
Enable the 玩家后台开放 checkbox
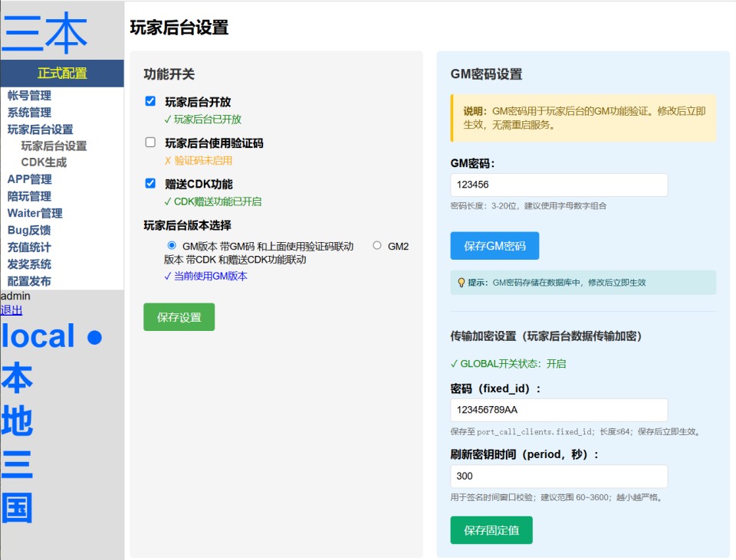(150, 101)
